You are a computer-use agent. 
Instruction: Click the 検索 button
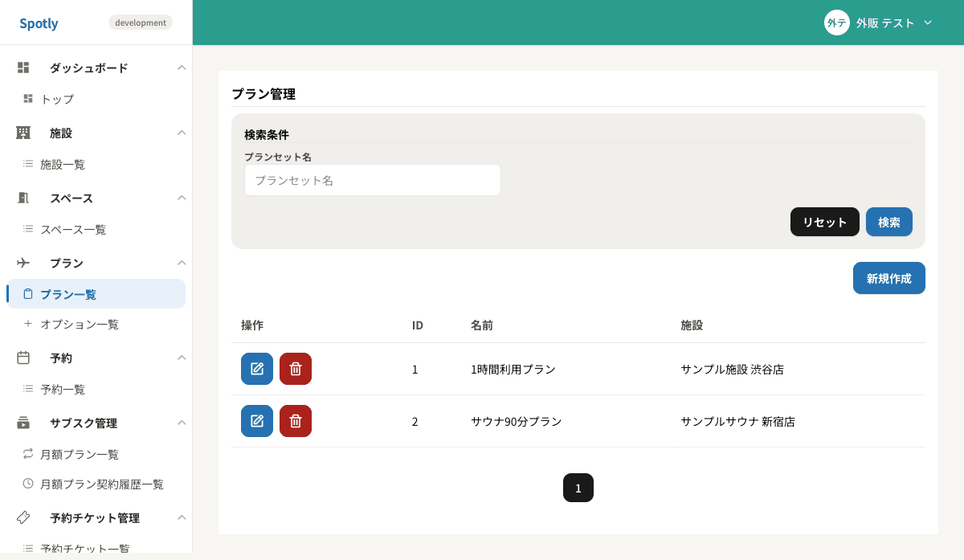(x=889, y=222)
